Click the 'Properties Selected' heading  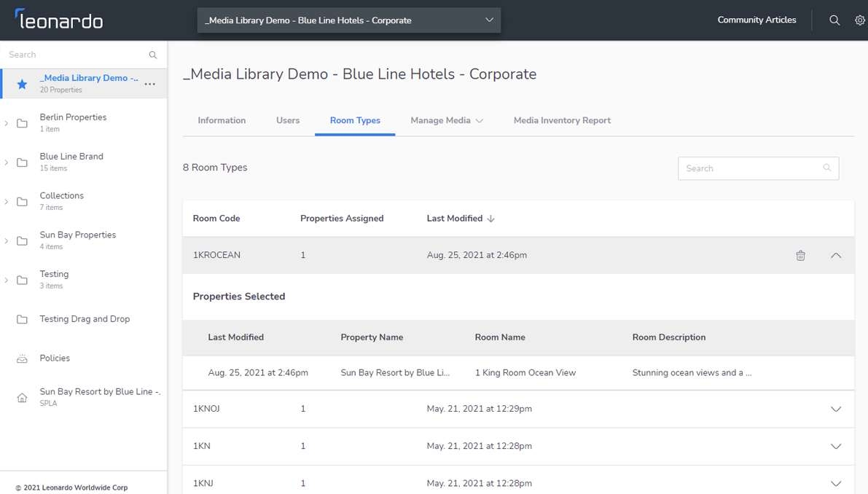(238, 297)
